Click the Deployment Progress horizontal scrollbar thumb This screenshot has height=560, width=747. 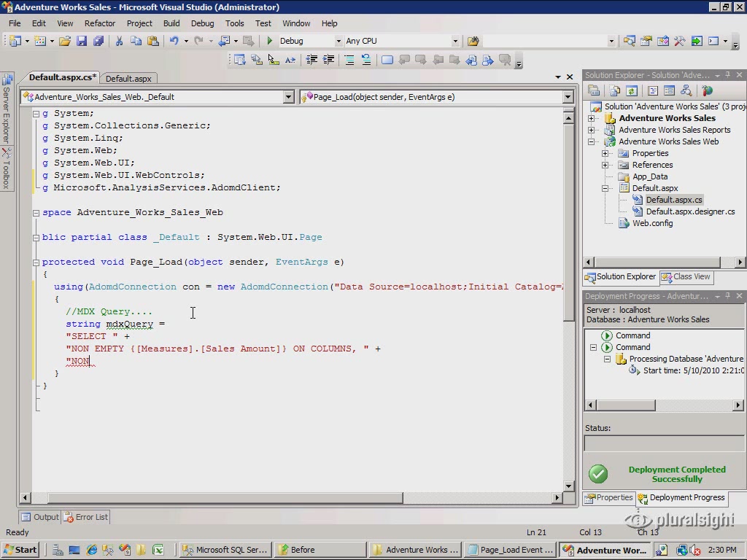click(x=627, y=405)
